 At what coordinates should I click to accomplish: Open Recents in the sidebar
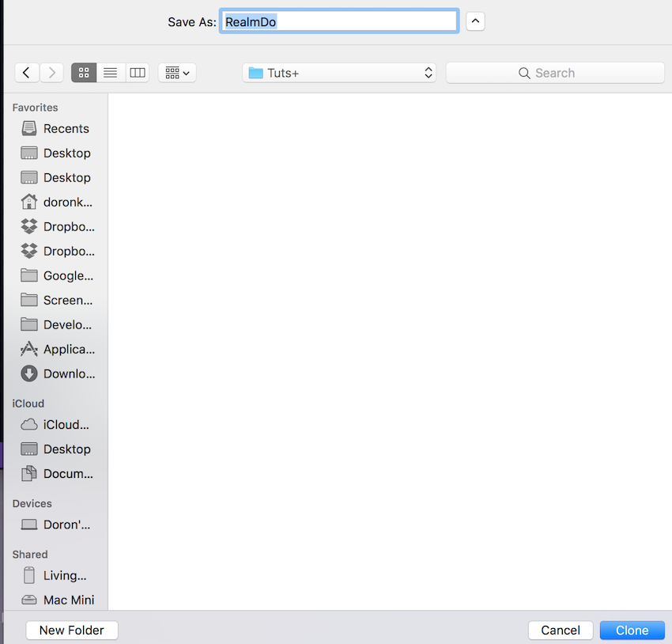pos(55,128)
